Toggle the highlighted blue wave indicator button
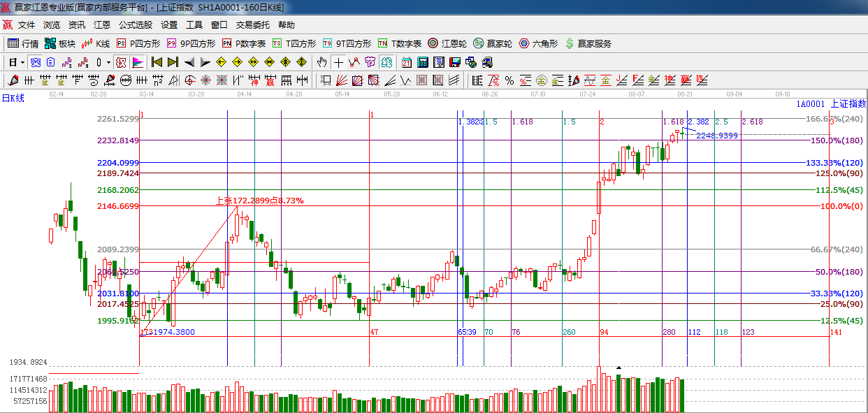 tap(35, 62)
